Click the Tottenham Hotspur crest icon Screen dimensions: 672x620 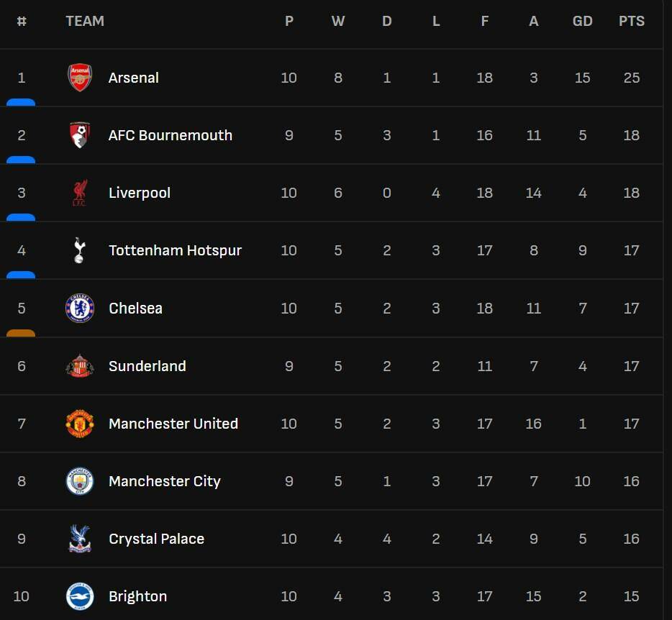coord(80,250)
